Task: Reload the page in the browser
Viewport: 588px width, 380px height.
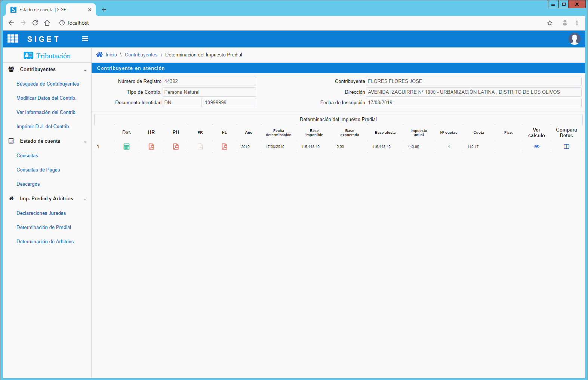Action: click(x=35, y=23)
